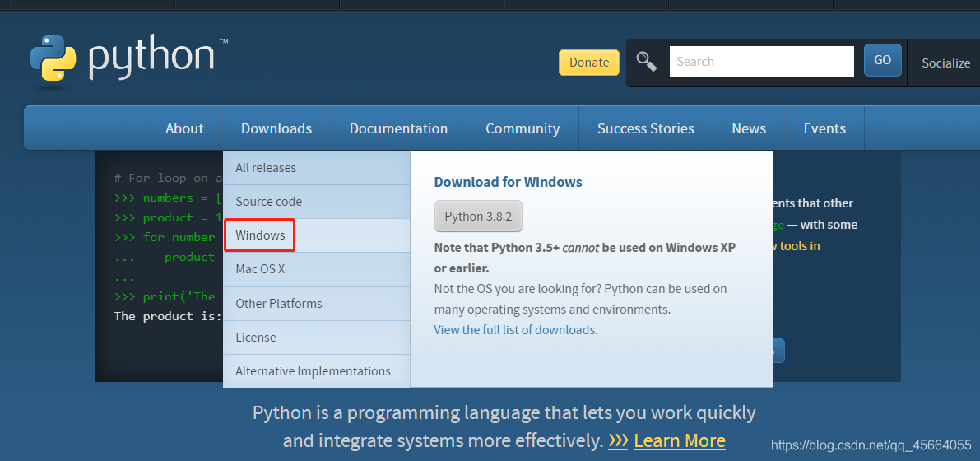Screen dimensions: 980x461
Task: Click the GO search button
Action: pos(883,60)
